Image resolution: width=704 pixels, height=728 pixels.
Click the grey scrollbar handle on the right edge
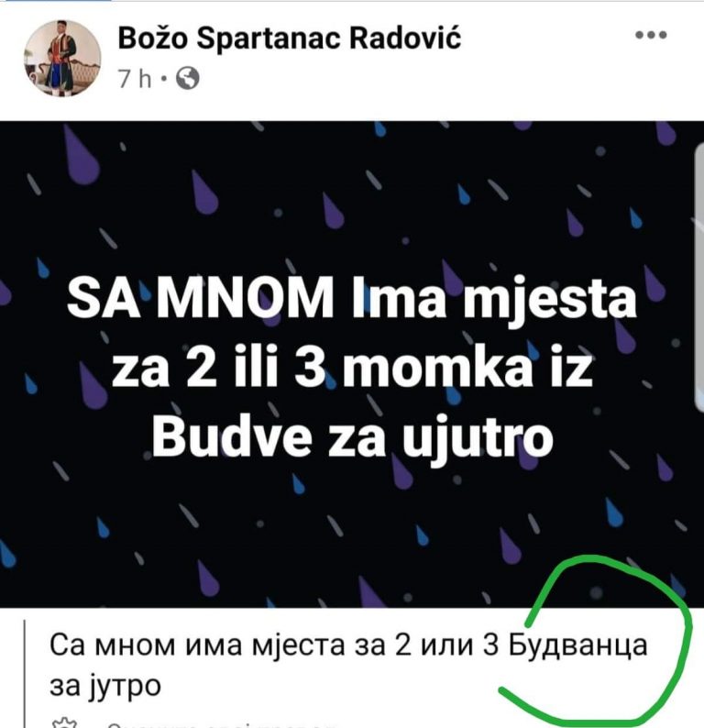click(x=698, y=278)
